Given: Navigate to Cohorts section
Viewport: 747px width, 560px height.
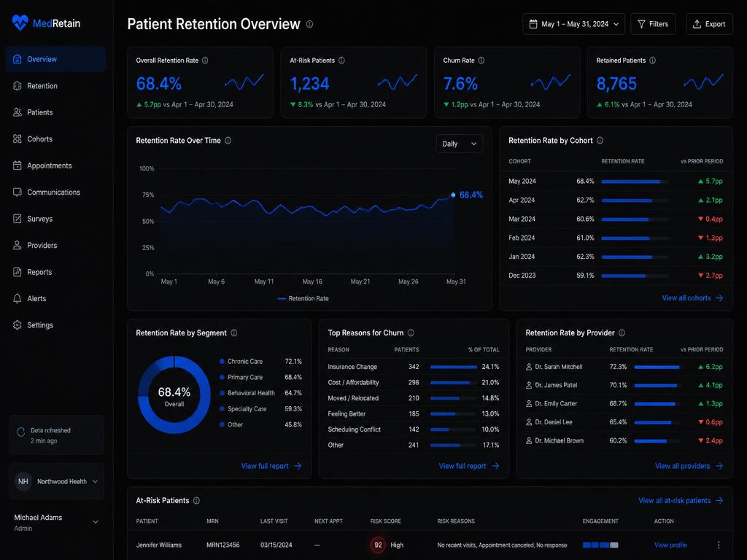Looking at the screenshot, I should point(55,139).
